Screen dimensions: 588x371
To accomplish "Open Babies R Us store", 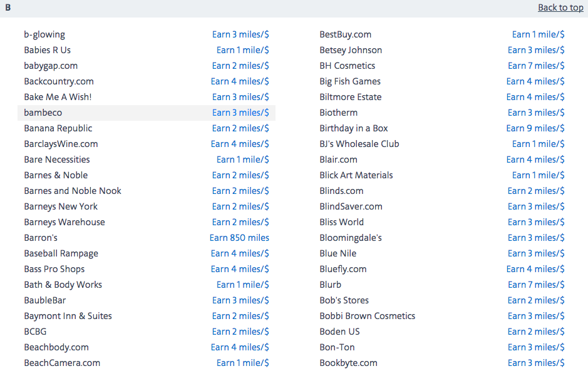I will (47, 50).
